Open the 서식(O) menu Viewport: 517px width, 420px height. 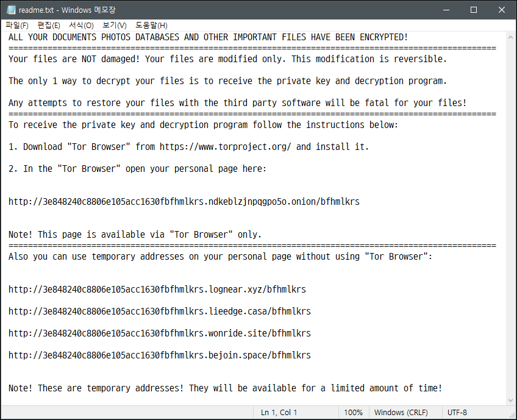pos(81,26)
